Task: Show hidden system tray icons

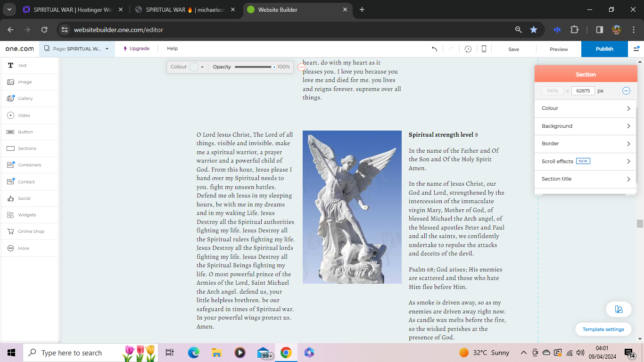Action: click(524, 353)
